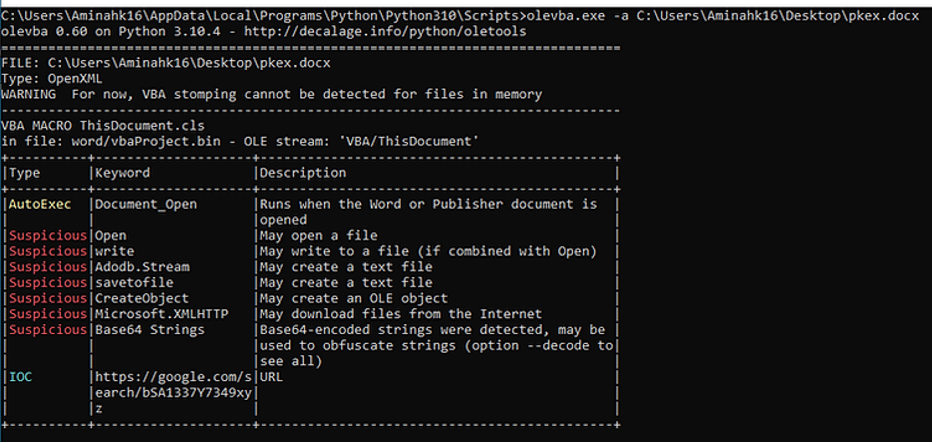Click the 'Keyword' column header

pyautogui.click(x=122, y=173)
